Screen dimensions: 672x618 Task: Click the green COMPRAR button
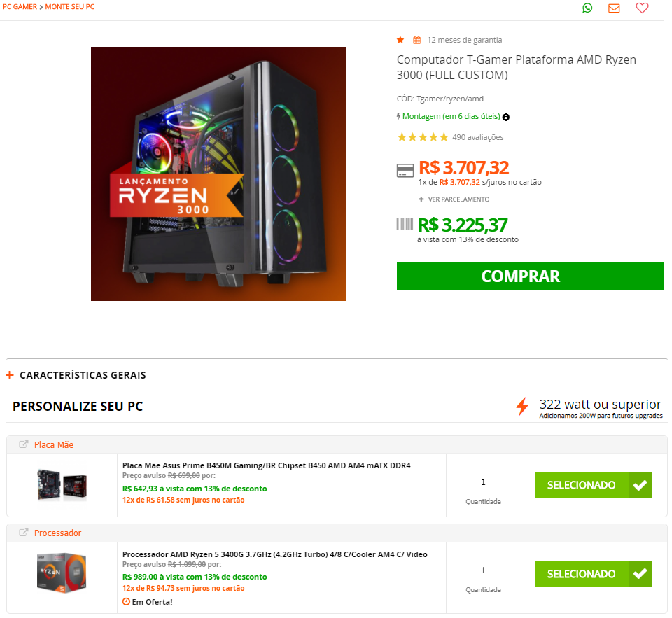[530, 276]
